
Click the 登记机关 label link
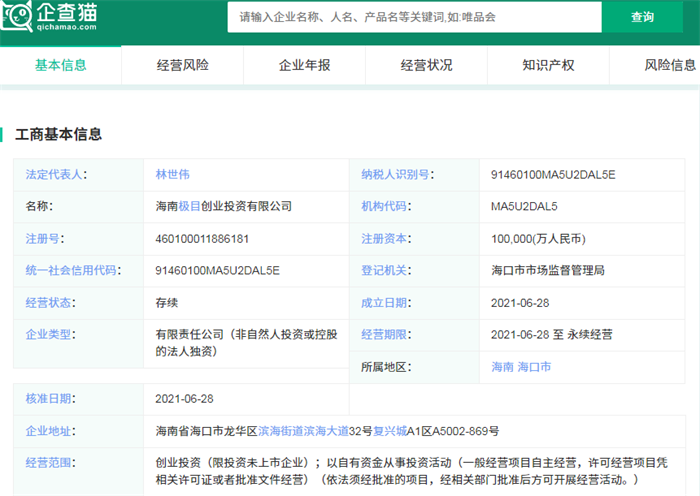383,270
